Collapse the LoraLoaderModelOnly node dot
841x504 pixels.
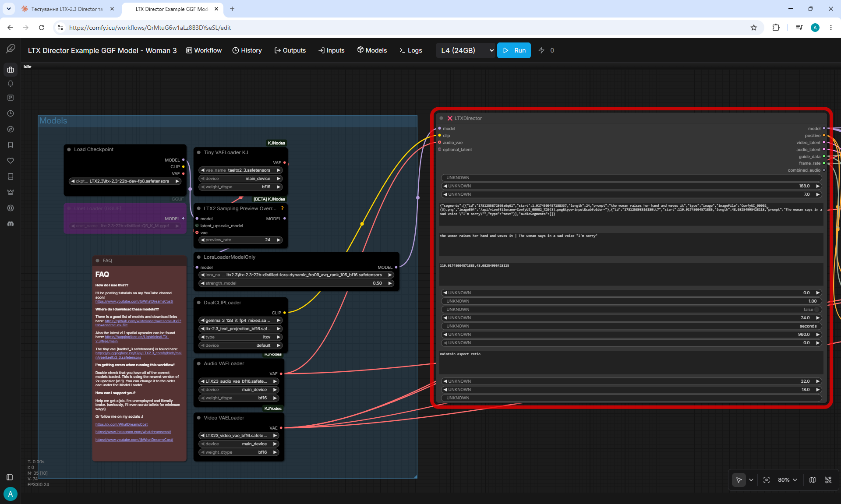tap(199, 257)
